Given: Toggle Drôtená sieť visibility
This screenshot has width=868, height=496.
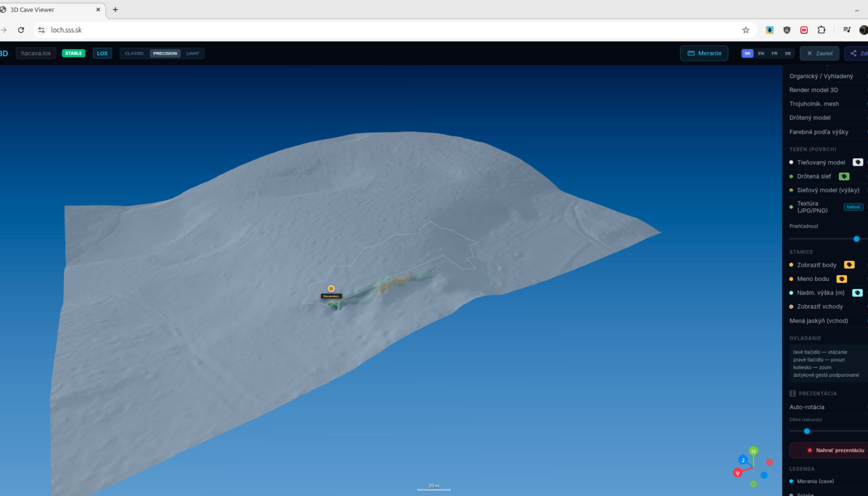Looking at the screenshot, I should click(843, 175).
